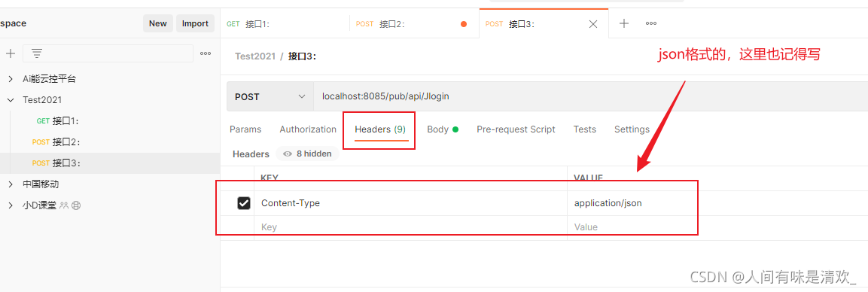
Task: Open the Tests tab
Action: (x=585, y=129)
